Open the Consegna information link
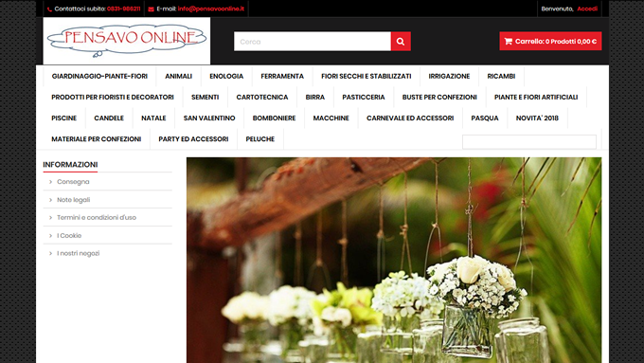Image resolution: width=644 pixels, height=363 pixels. pos(73,182)
